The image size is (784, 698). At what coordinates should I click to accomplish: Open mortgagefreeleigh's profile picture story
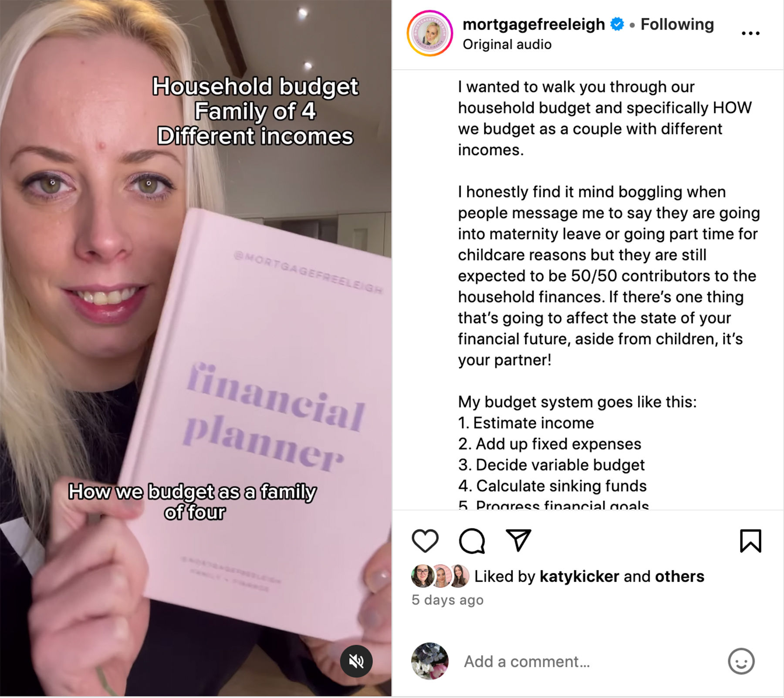(430, 33)
